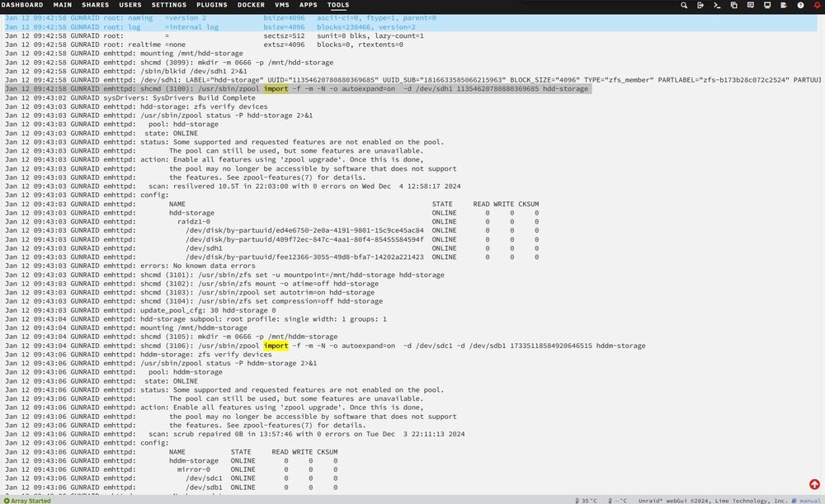Click the '/dev/sdc1' ONLINE device row
825x504 pixels.
pyautogui.click(x=171, y=478)
